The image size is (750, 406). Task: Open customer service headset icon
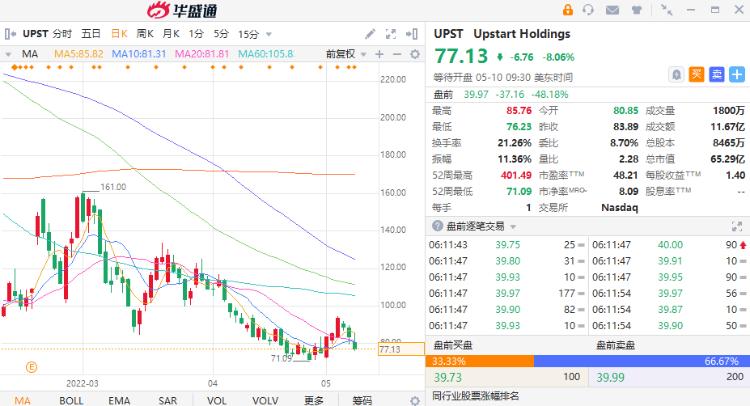(588, 10)
